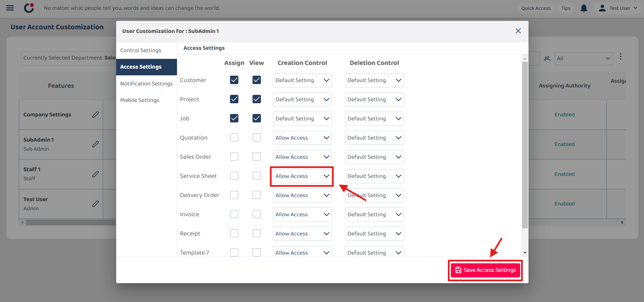The image size is (644, 302).
Task: Edit Staff 1 with the pencil icon
Action: pyautogui.click(x=95, y=174)
